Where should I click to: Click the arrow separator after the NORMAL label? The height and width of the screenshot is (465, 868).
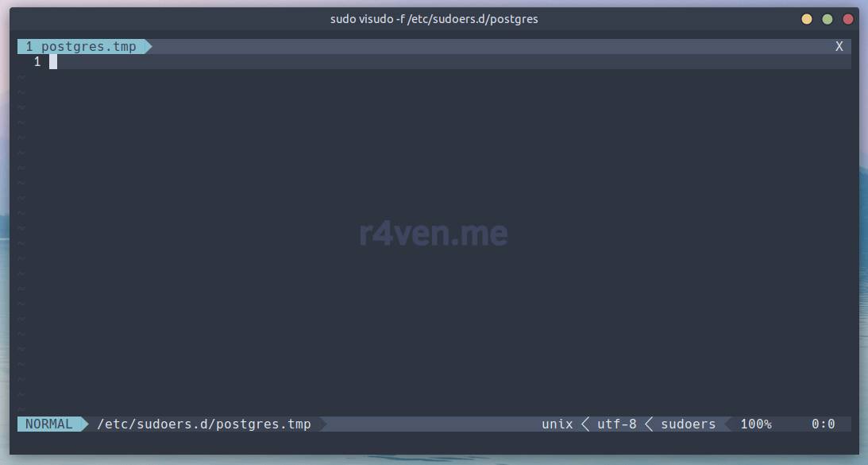pos(84,424)
